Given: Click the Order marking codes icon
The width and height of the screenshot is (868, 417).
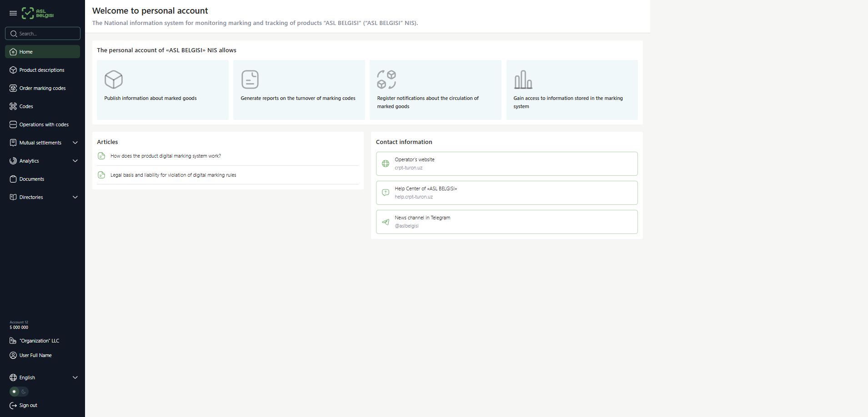Looking at the screenshot, I should [x=13, y=88].
